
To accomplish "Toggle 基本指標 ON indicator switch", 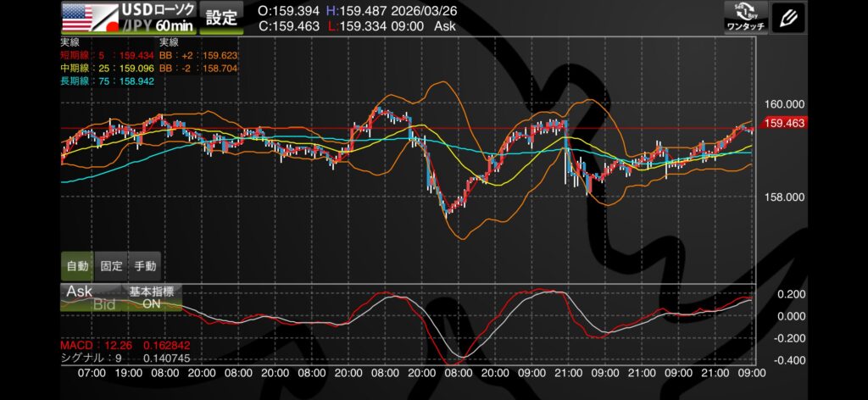I will (x=151, y=297).
